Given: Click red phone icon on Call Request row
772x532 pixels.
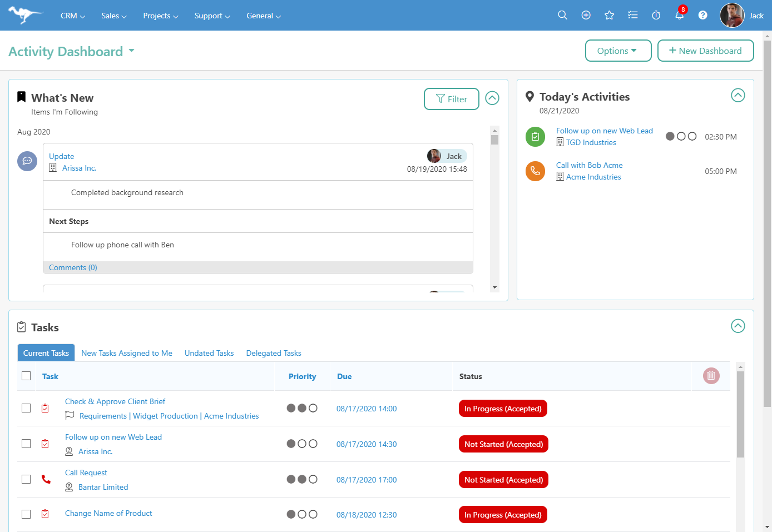Looking at the screenshot, I should tap(46, 479).
